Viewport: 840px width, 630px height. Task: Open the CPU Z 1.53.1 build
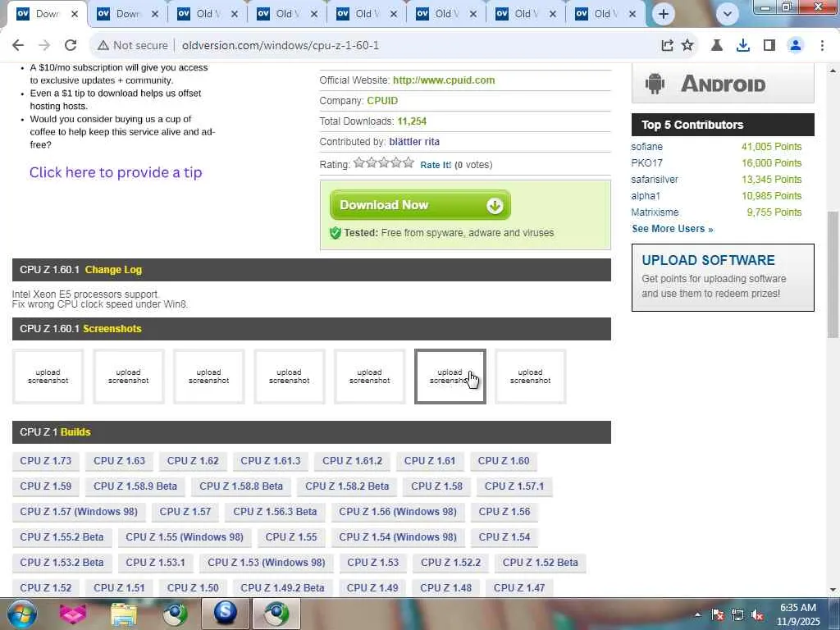coord(155,563)
